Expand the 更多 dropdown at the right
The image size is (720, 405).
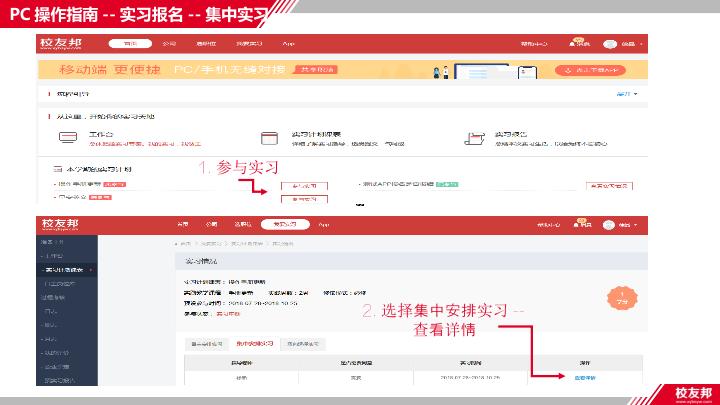tap(626, 94)
